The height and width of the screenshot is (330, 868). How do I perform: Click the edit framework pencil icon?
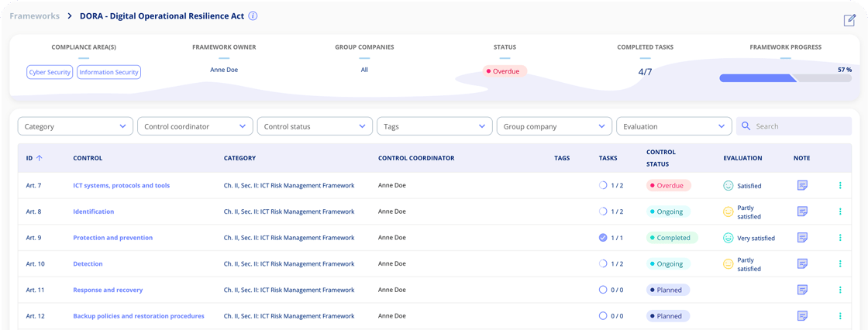click(849, 20)
